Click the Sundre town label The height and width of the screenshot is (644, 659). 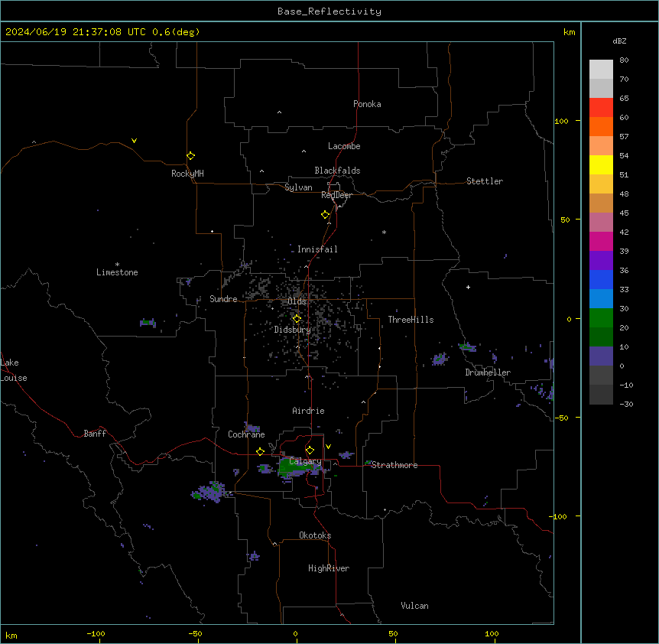pos(223,299)
